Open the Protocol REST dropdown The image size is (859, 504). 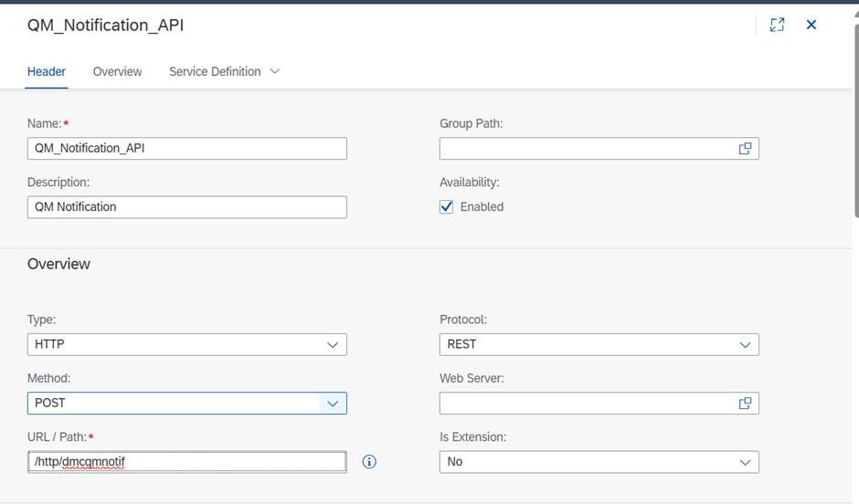[x=745, y=345]
